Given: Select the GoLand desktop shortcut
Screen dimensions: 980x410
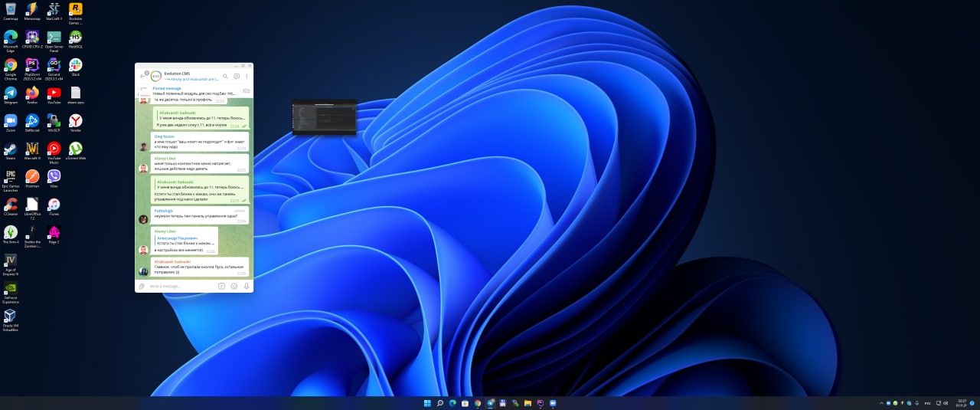Looking at the screenshot, I should click(54, 69).
